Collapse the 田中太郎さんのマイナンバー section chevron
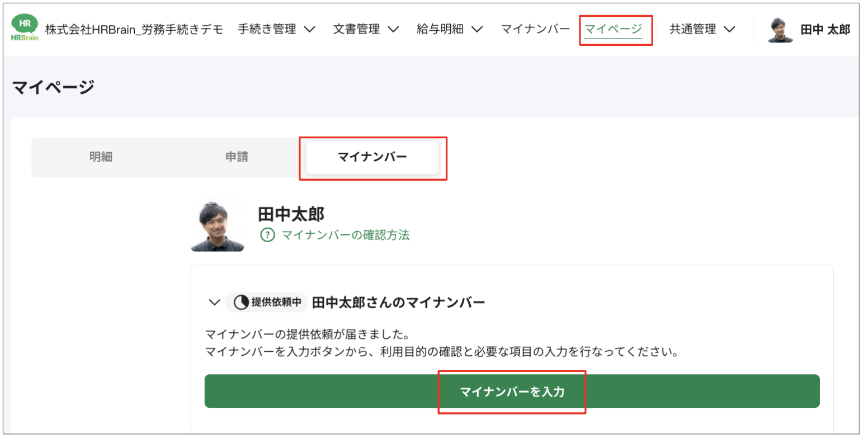The height and width of the screenshot is (443, 868). pos(214,301)
